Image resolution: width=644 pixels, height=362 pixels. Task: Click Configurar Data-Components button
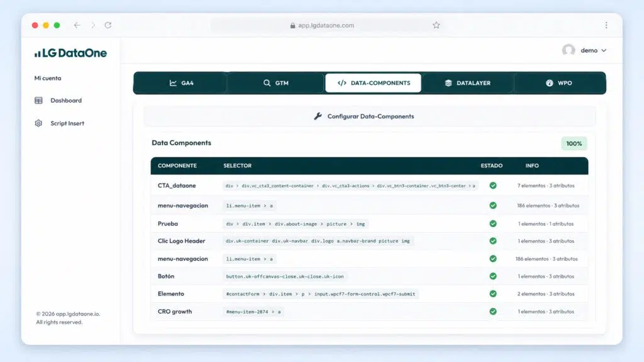(370, 116)
